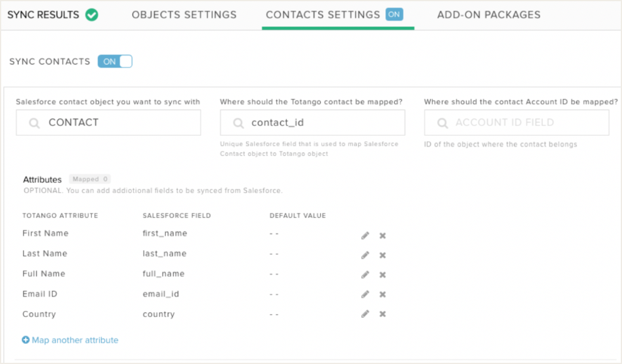Edit the Full Name attribute mapping
The width and height of the screenshot is (622, 364).
pyautogui.click(x=365, y=275)
